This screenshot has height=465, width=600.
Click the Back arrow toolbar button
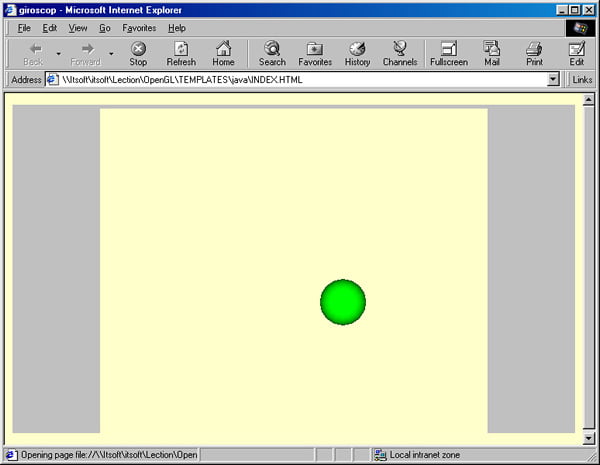(34, 54)
